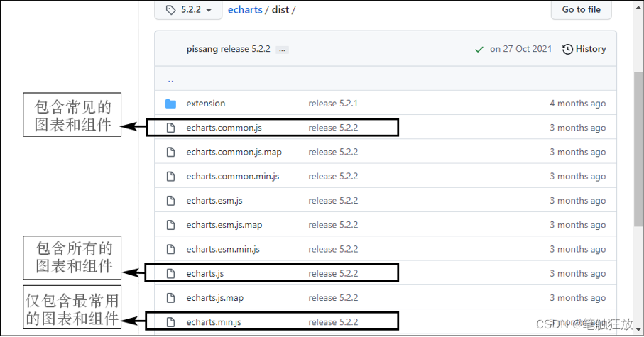Open release 5.2.2 commit of echarts.esm.js
Image resolution: width=644 pixels, height=337 pixels.
[333, 200]
